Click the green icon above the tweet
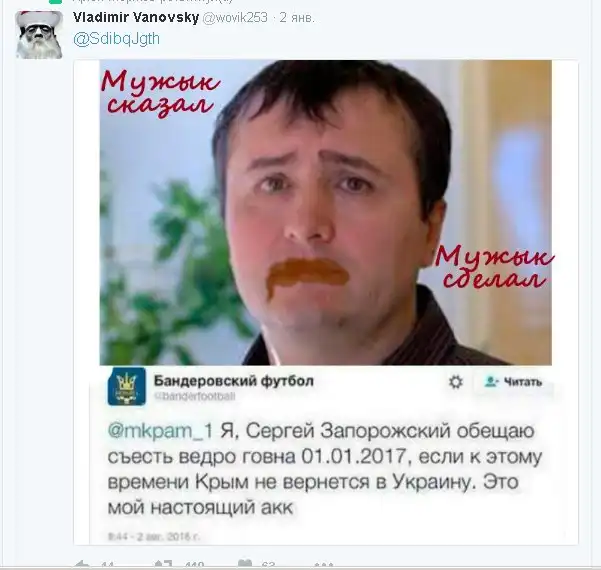601x570 pixels. point(56,2)
